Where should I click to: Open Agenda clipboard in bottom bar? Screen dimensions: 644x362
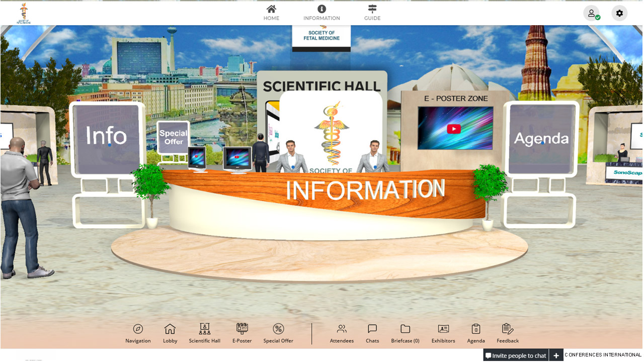(x=476, y=334)
